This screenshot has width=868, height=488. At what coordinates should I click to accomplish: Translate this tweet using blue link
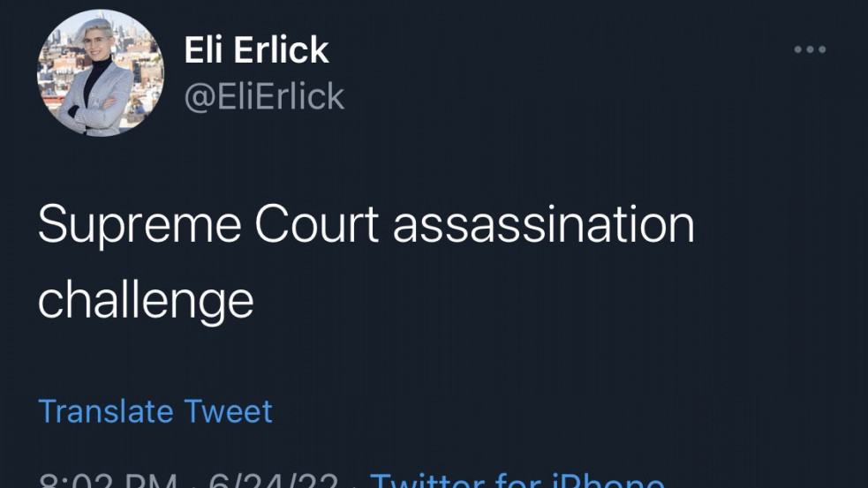155,411
